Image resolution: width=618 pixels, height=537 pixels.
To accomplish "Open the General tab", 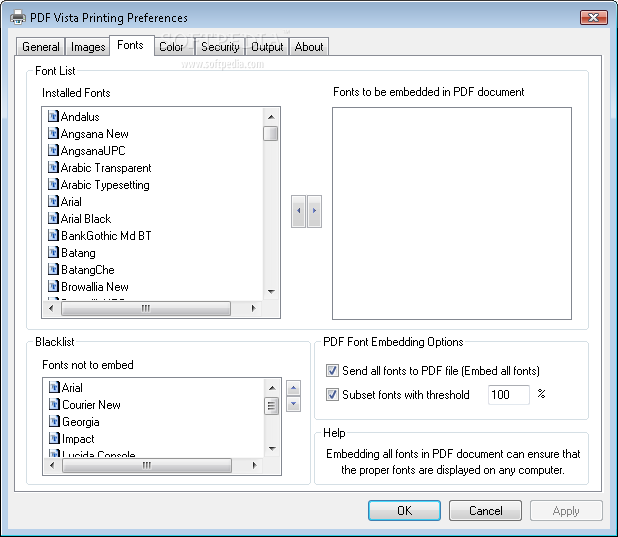I will tap(41, 47).
